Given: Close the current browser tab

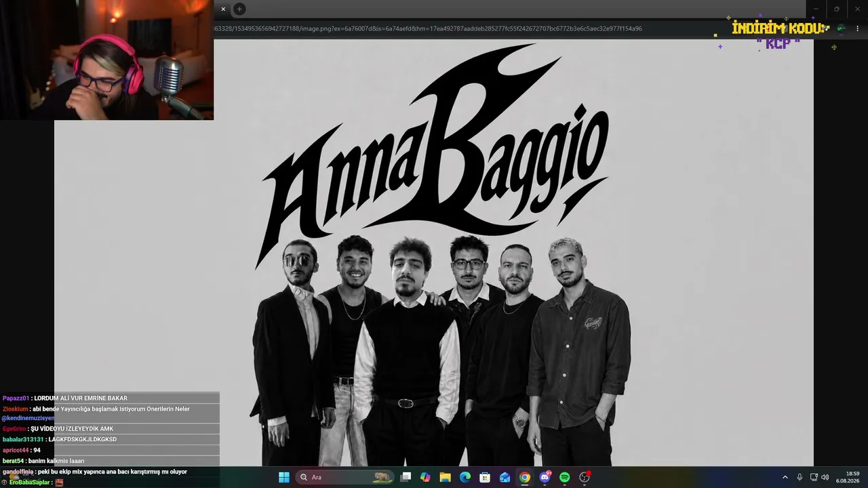Looking at the screenshot, I should pyautogui.click(x=223, y=9).
